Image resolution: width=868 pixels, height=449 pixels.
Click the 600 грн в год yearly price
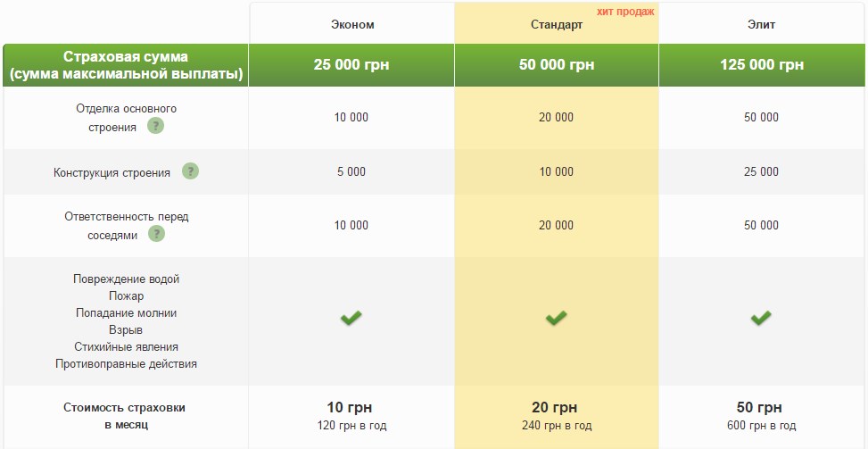[x=761, y=426]
